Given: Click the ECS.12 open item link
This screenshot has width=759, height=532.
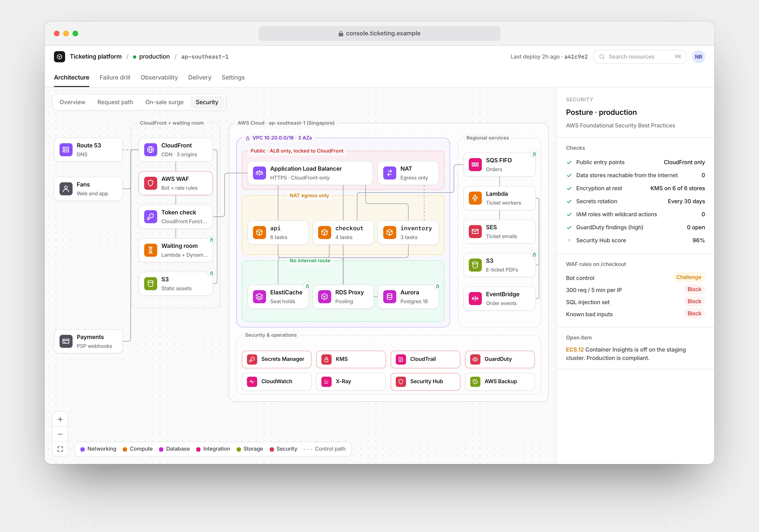Looking at the screenshot, I should coord(575,349).
